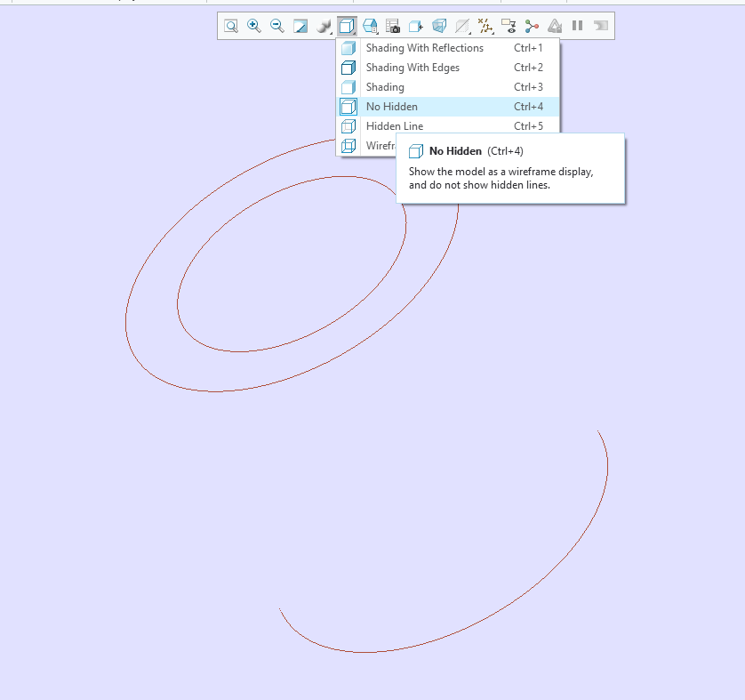Select Hidden Line menu option

pos(448,126)
